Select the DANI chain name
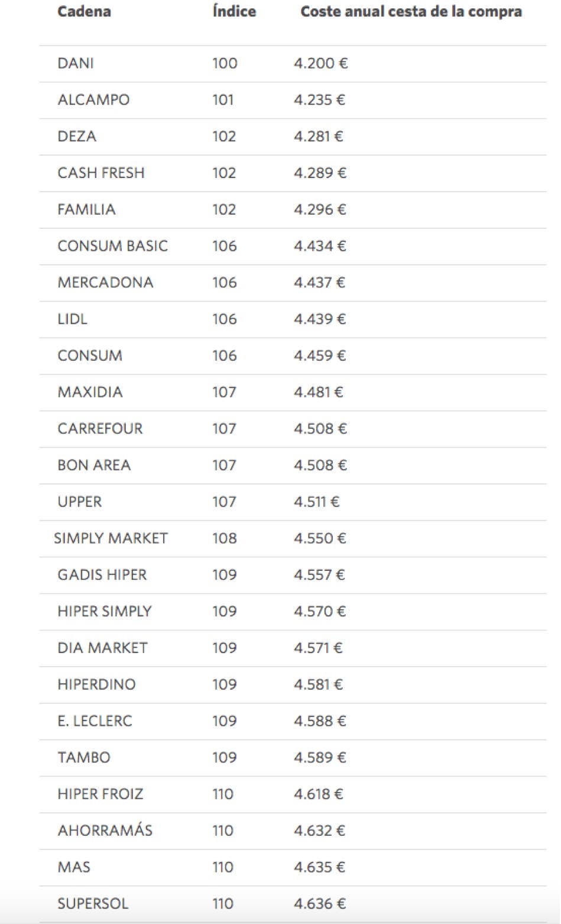561x924 pixels. pos(76,63)
